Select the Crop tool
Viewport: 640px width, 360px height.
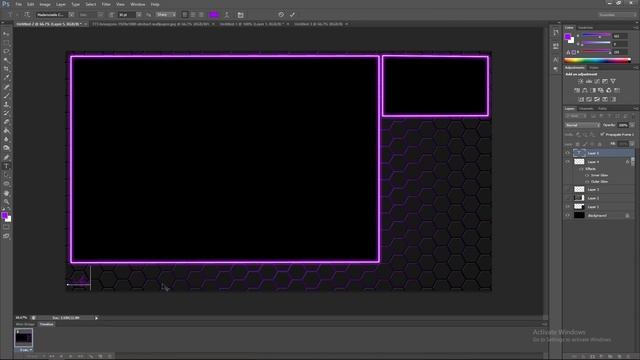(x=6, y=69)
